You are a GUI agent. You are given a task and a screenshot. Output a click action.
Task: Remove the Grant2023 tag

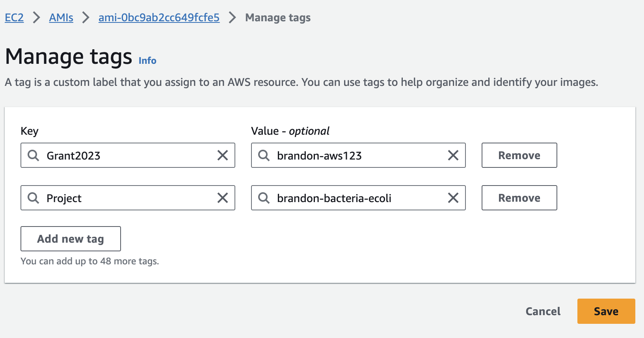tap(519, 155)
